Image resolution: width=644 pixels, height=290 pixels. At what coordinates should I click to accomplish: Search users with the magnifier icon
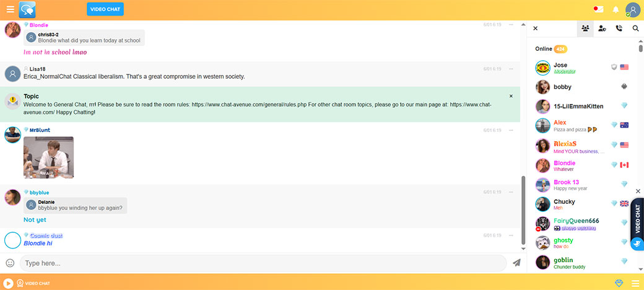635,29
